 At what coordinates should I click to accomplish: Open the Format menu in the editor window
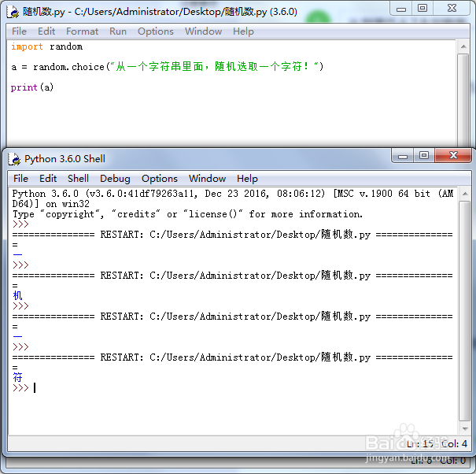82,31
